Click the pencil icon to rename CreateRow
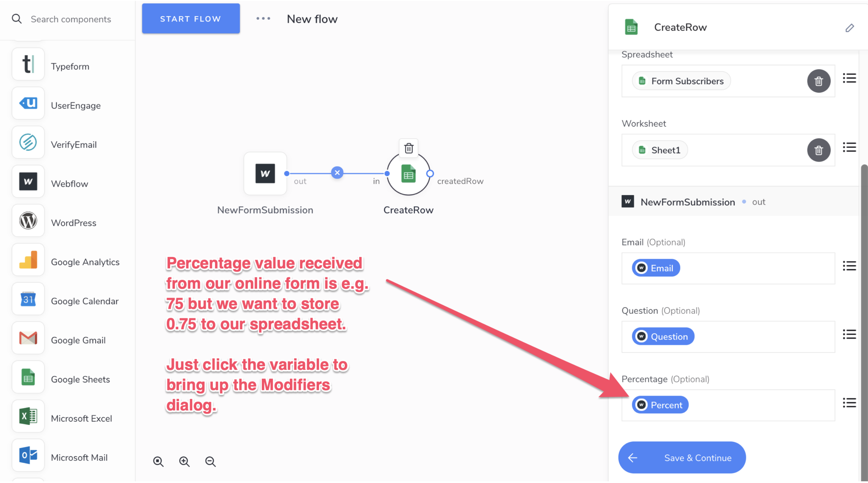The image size is (868, 483). [x=849, y=28]
